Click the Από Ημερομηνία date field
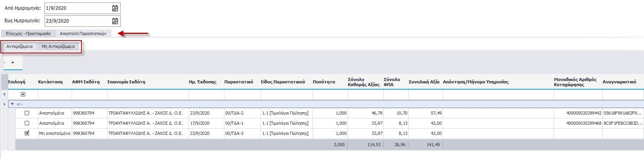The image size is (644, 159). [77, 8]
